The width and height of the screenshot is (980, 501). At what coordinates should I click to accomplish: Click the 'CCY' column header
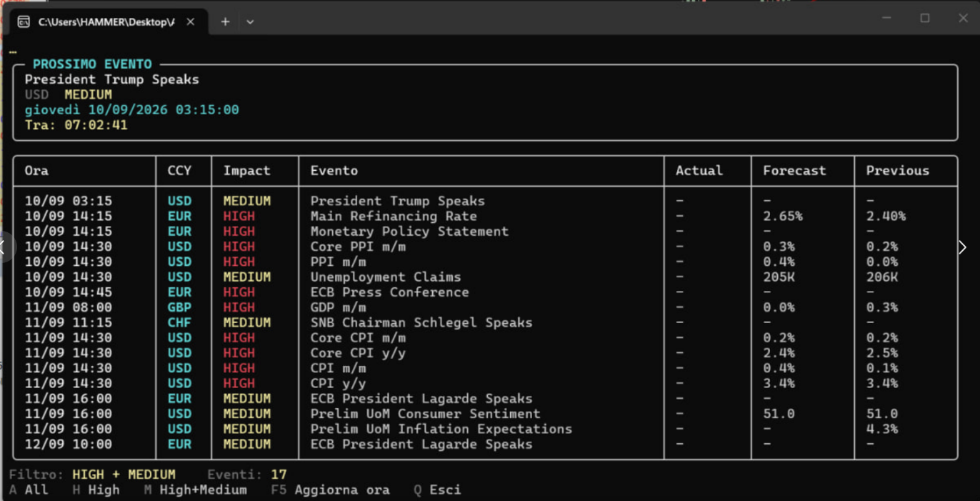pyautogui.click(x=179, y=171)
